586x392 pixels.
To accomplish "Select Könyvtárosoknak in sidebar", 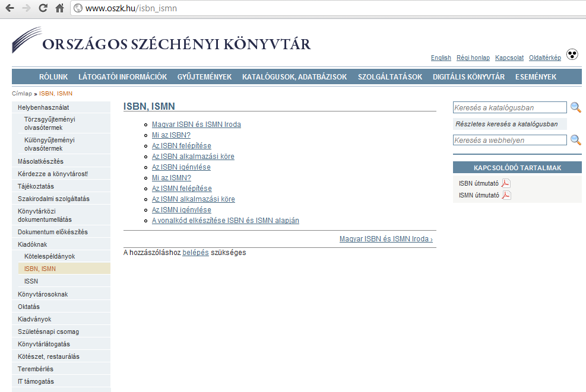I will [61, 294].
